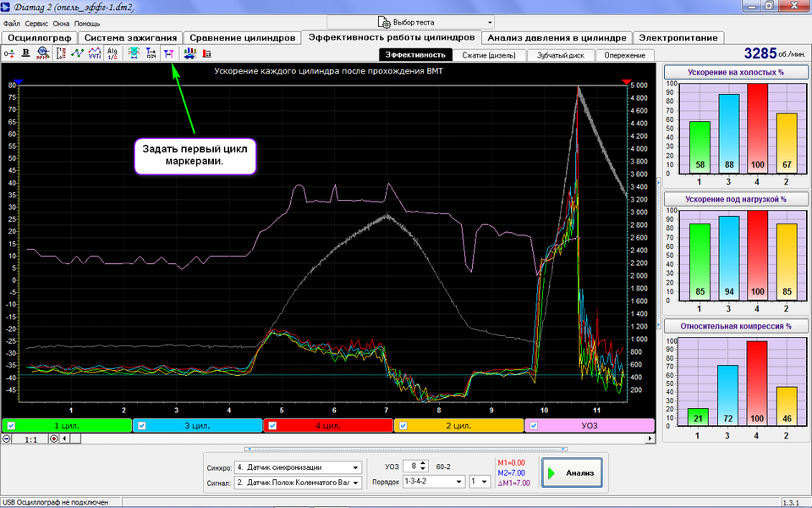Switch to Анализ давления в цилиндре tab
This screenshot has height=508, width=812.
tap(557, 38)
